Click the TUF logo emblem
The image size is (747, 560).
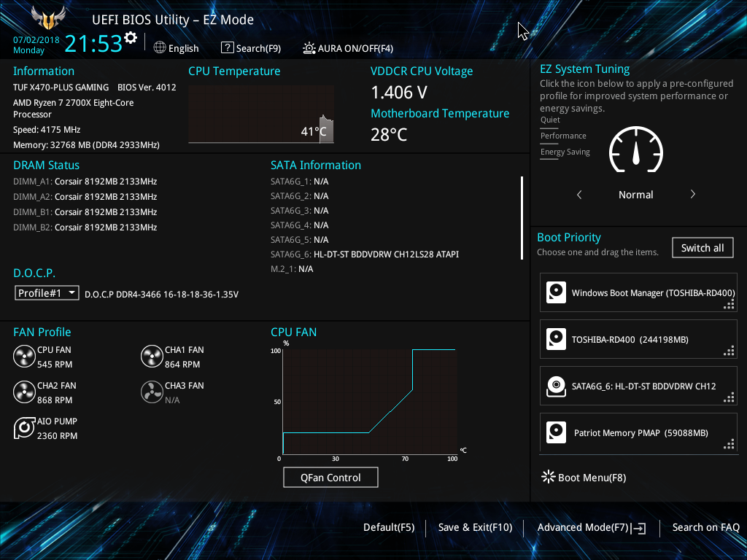click(x=48, y=17)
